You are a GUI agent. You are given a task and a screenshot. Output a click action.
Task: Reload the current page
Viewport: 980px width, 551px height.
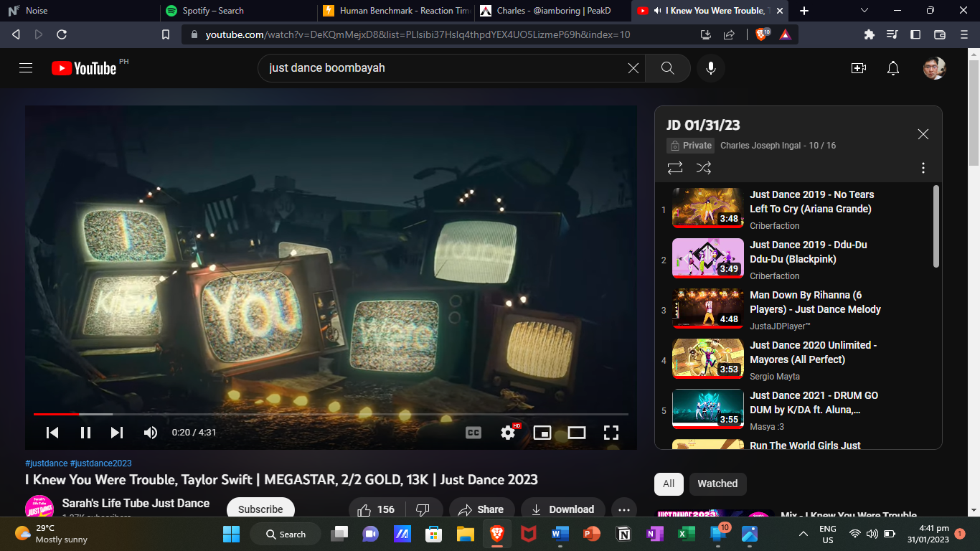62,34
